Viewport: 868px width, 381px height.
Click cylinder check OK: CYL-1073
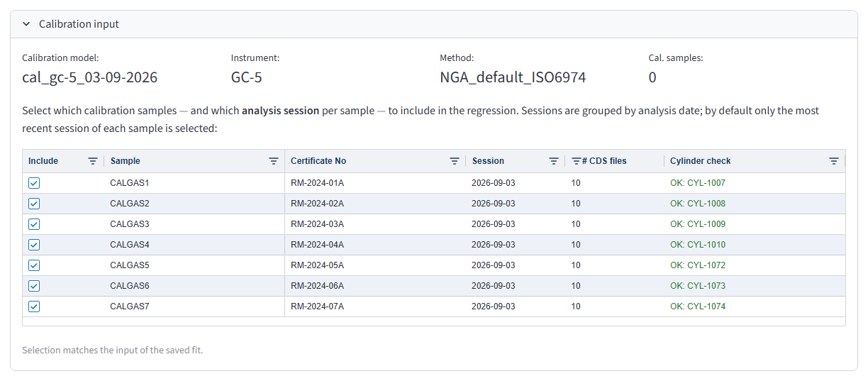tap(698, 286)
